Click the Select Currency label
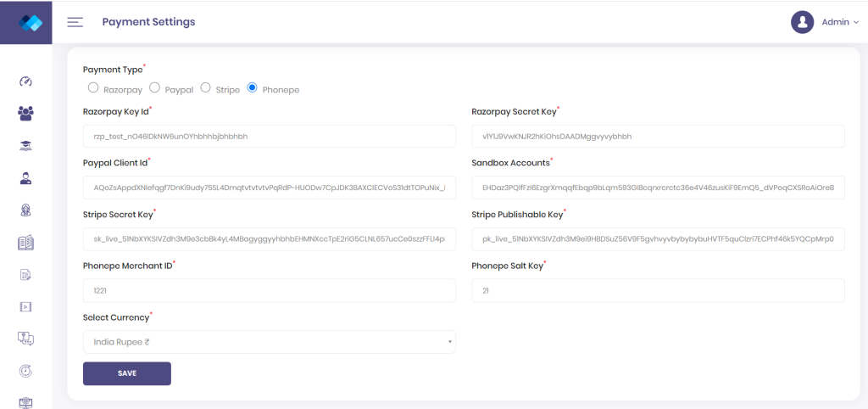The width and height of the screenshot is (868, 409). (x=116, y=317)
